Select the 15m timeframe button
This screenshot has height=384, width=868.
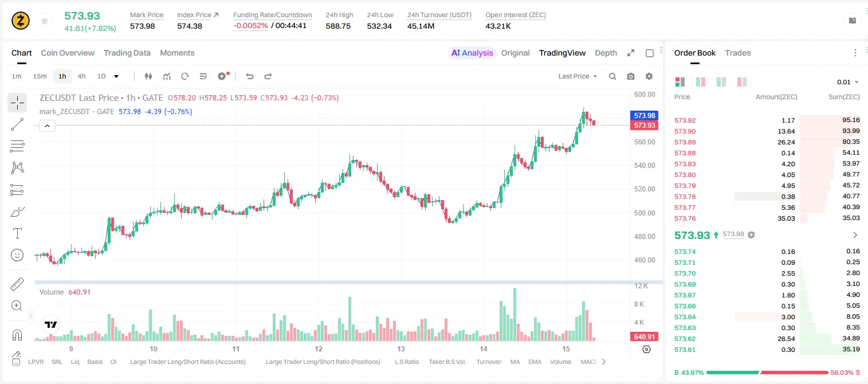click(40, 76)
